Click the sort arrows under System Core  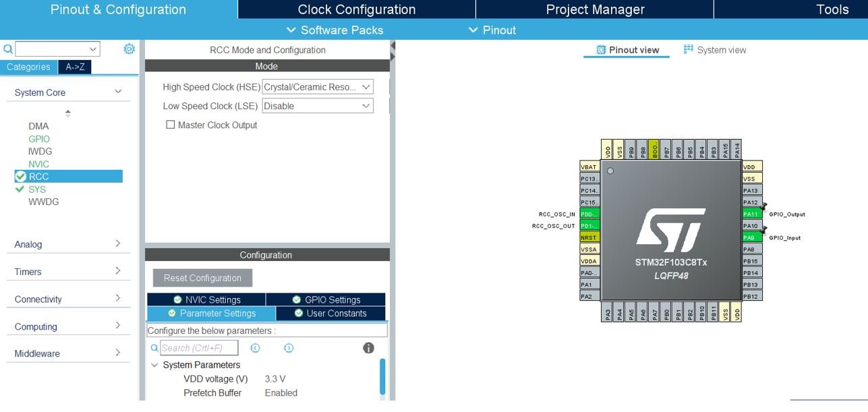[x=68, y=113]
